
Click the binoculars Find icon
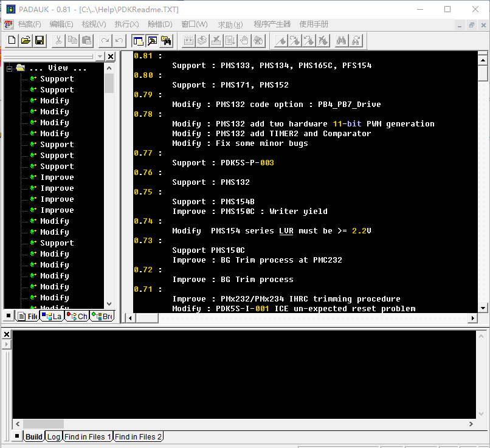point(341,41)
